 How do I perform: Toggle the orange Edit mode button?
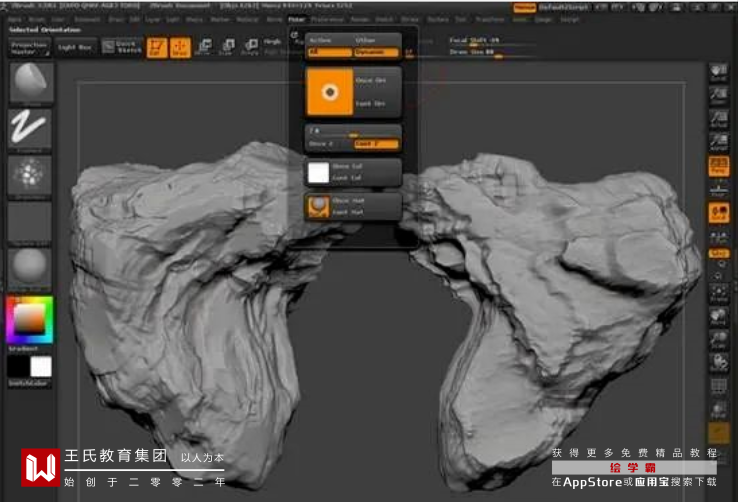click(x=157, y=48)
